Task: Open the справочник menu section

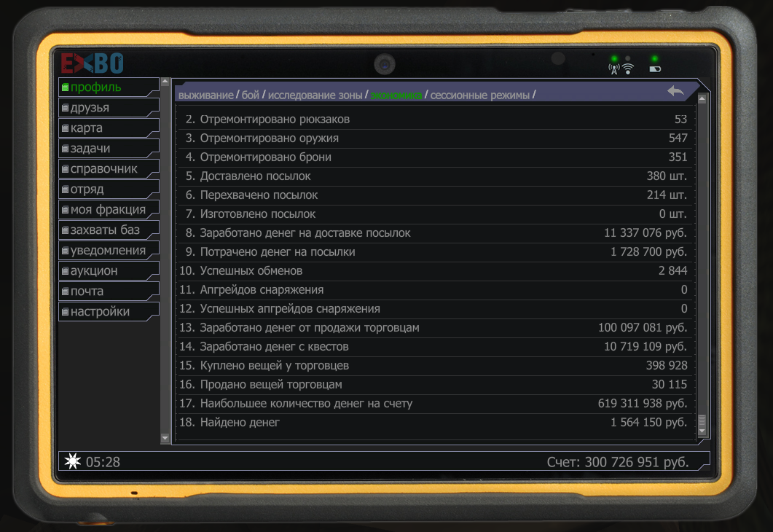Action: 109,168
